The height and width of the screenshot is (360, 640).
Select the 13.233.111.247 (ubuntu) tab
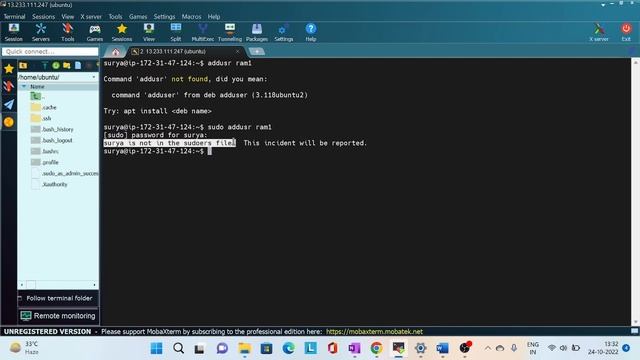pos(186,51)
